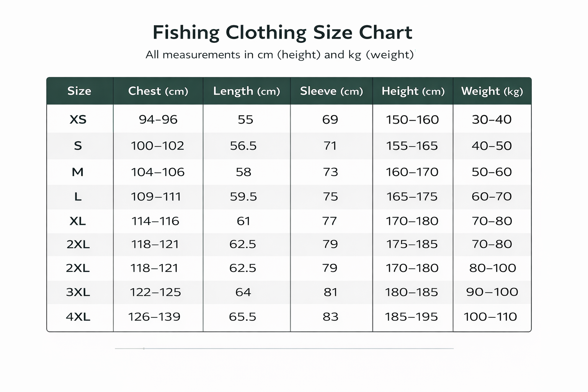Click the Sleeve (cm) column header

(x=331, y=91)
